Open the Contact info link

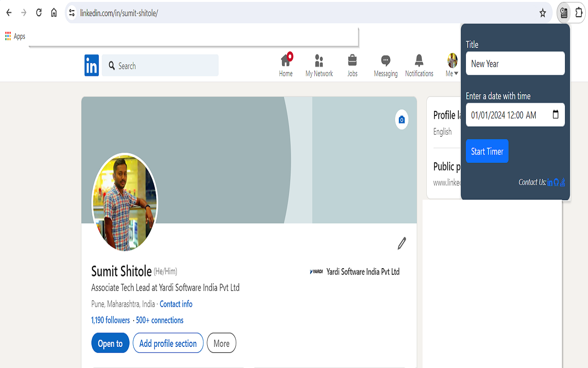[176, 304]
